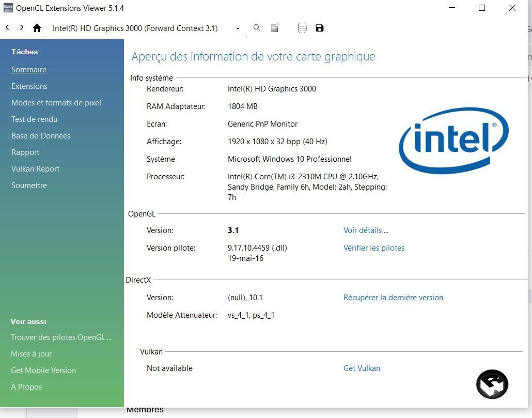Open the database cylinder icon

pos(302,28)
